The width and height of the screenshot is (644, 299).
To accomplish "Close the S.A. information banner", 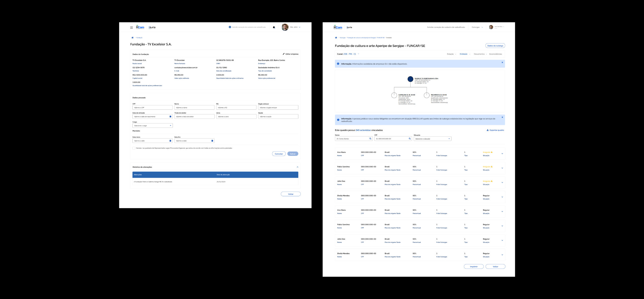I will [x=502, y=63].
